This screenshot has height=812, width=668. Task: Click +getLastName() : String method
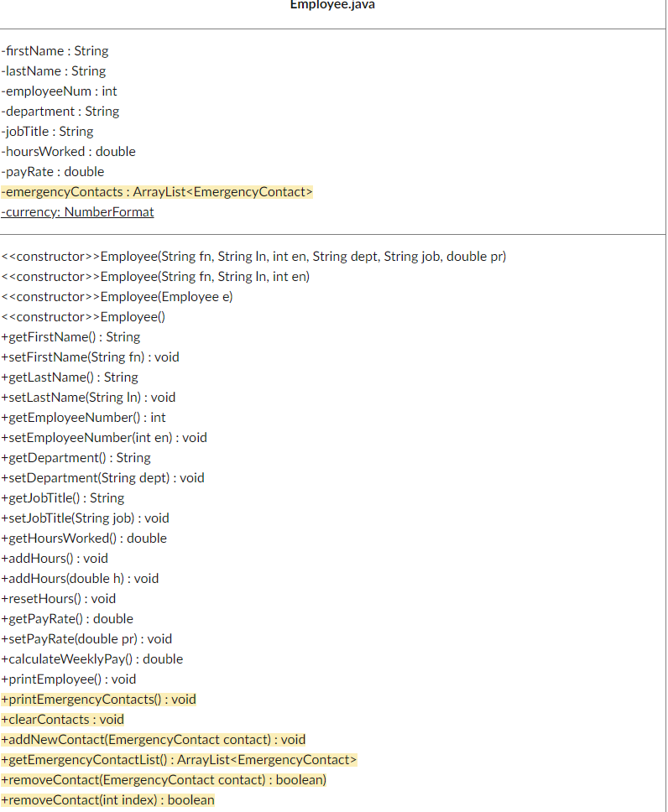[x=70, y=377]
